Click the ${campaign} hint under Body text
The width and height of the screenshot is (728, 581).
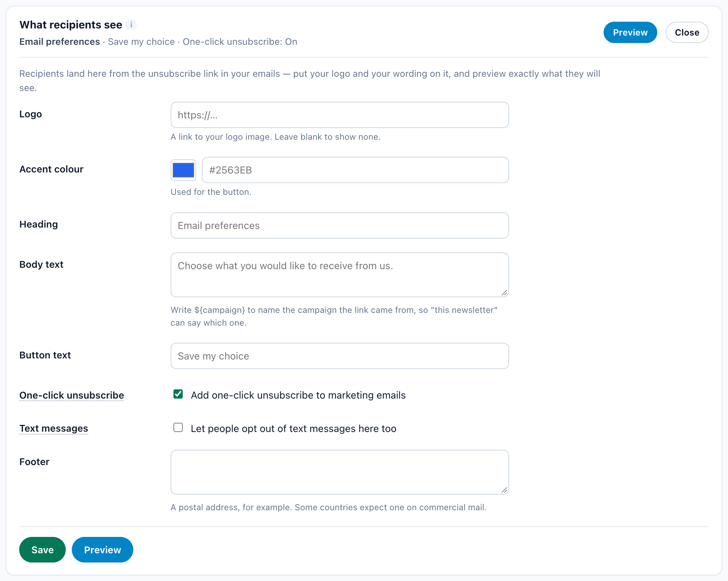coord(334,316)
